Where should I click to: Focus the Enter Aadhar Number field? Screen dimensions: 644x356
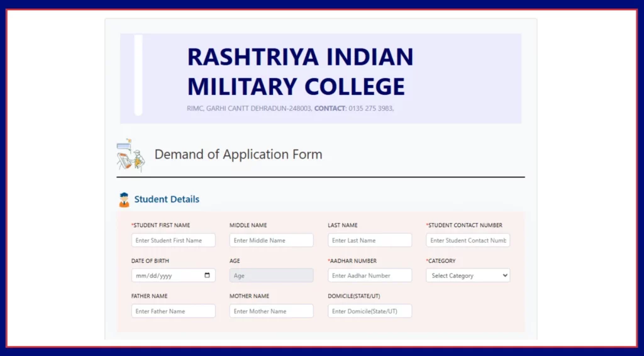[x=369, y=275]
